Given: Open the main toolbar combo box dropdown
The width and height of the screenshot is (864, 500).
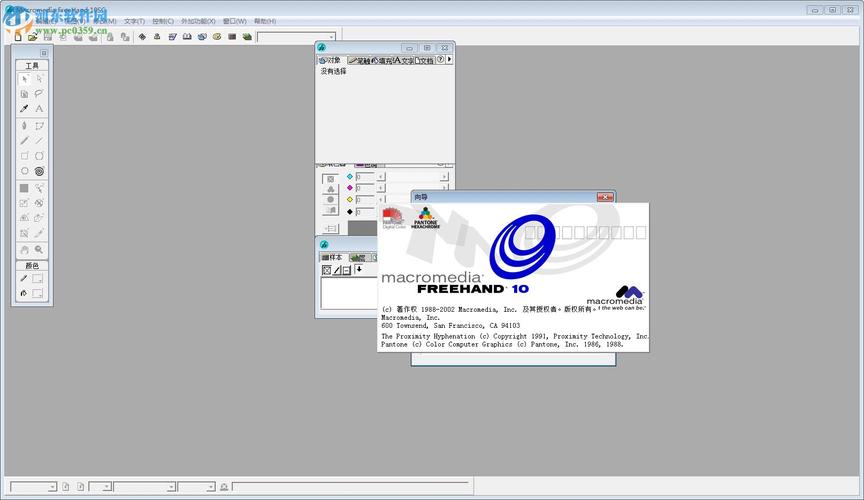Looking at the screenshot, I should click(331, 37).
